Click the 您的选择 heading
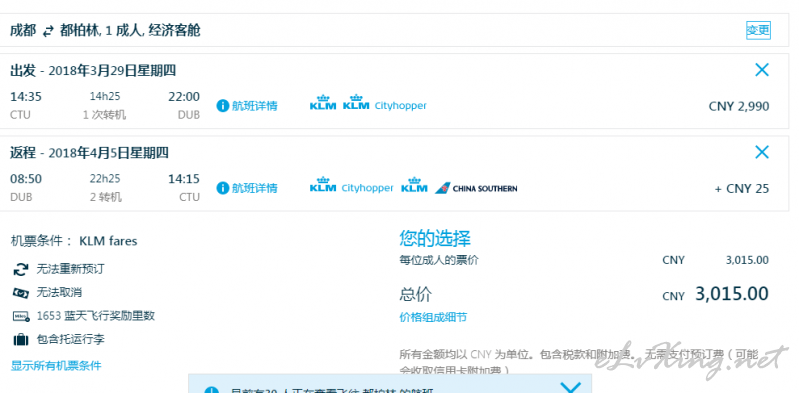The image size is (799, 393). point(435,239)
